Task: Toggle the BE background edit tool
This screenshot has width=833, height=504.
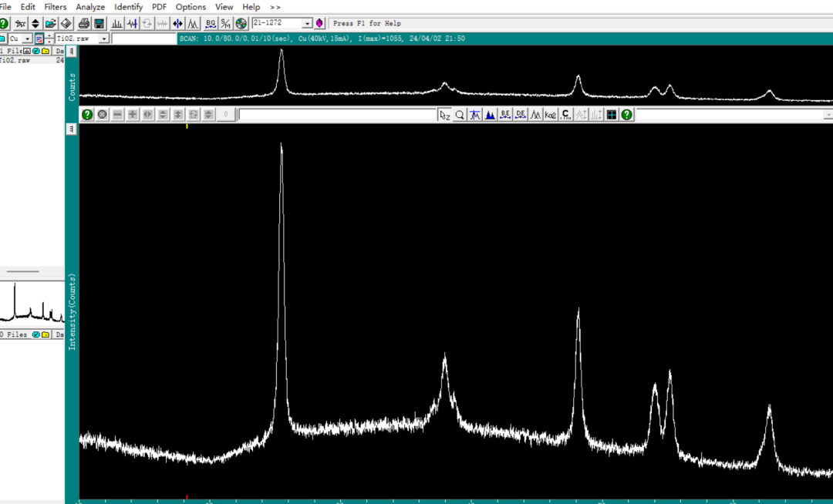Action: (x=505, y=115)
